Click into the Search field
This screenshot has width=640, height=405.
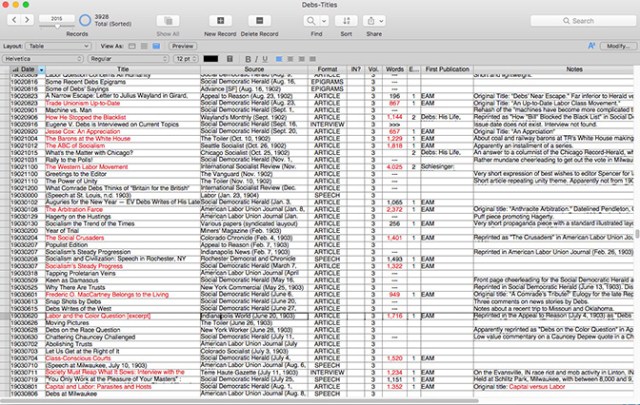click(583, 21)
